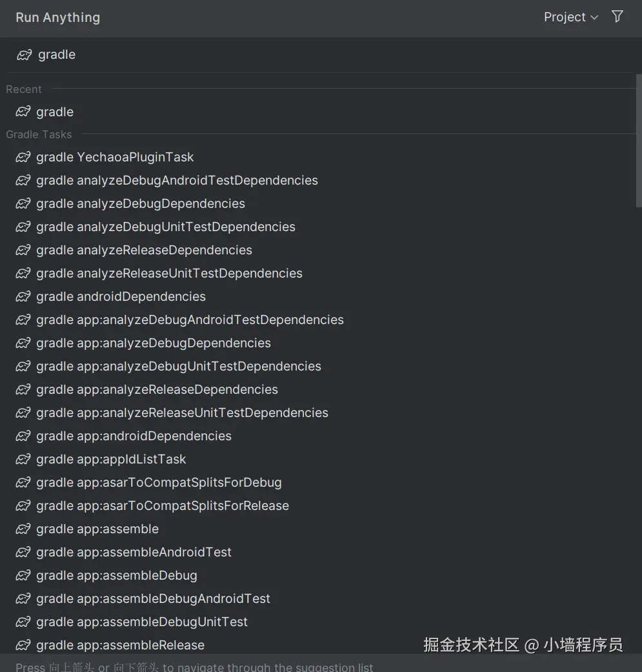Click the gradle icon next to app:assemble
642x672 pixels.
click(x=23, y=529)
